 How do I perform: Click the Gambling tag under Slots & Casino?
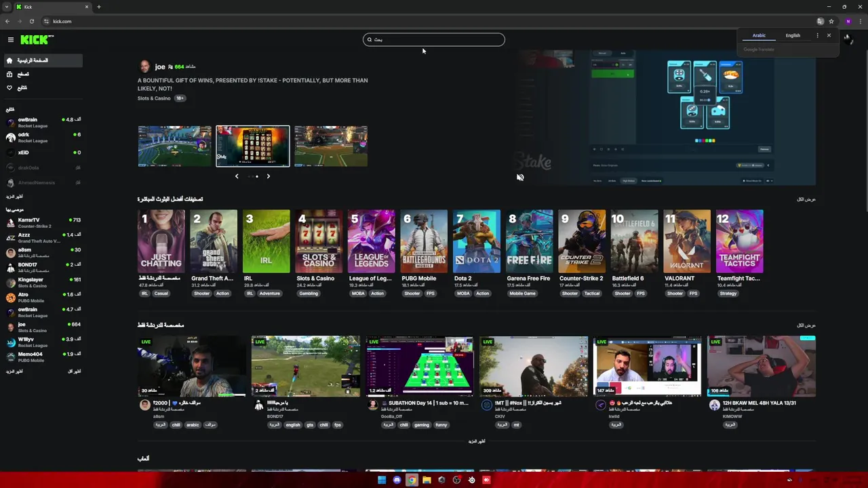(309, 293)
